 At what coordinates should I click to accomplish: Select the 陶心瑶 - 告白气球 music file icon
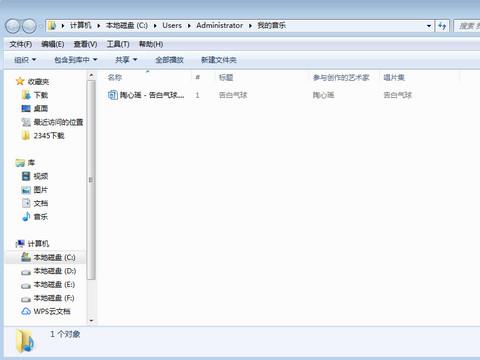tap(113, 95)
